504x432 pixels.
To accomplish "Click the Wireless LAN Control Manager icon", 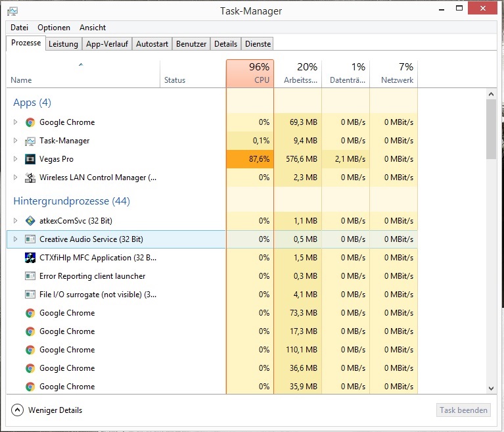I will tap(30, 178).
